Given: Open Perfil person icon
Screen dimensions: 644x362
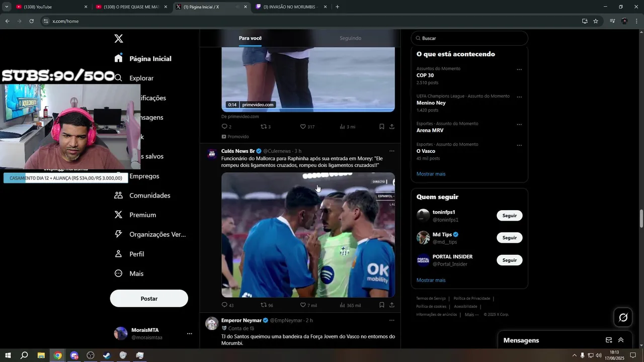Looking at the screenshot, I should point(118,254).
